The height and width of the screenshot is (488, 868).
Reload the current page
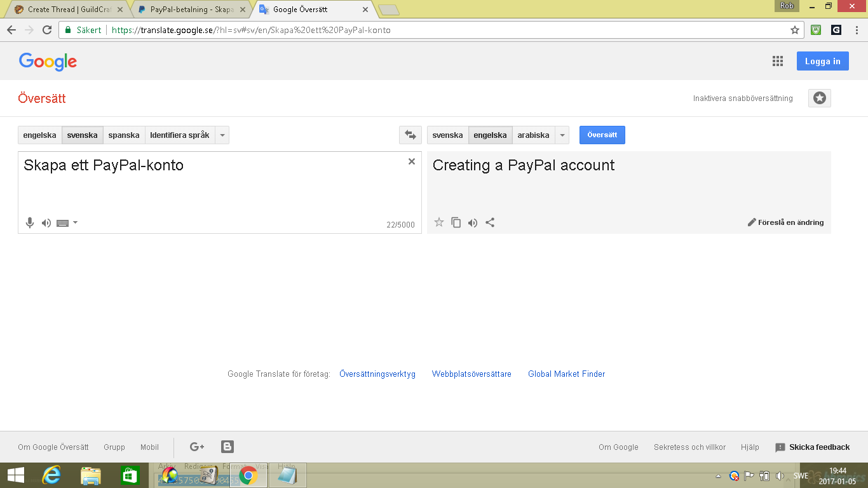(x=47, y=30)
